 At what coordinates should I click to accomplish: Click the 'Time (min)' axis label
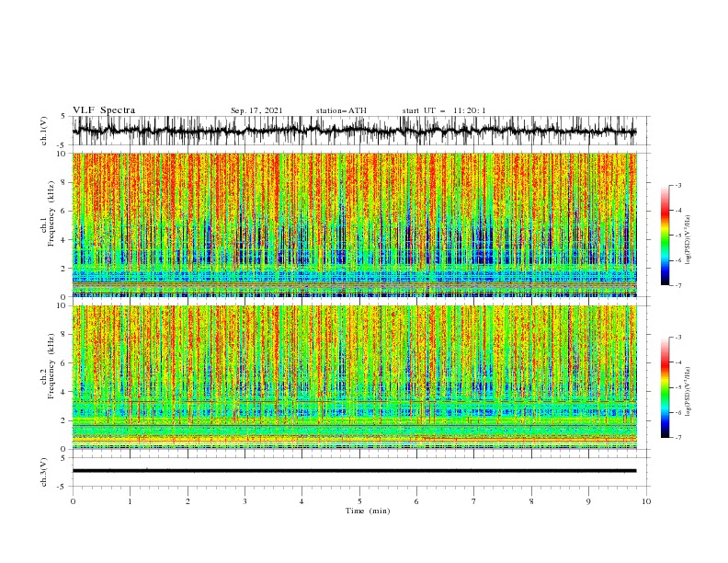click(x=368, y=511)
